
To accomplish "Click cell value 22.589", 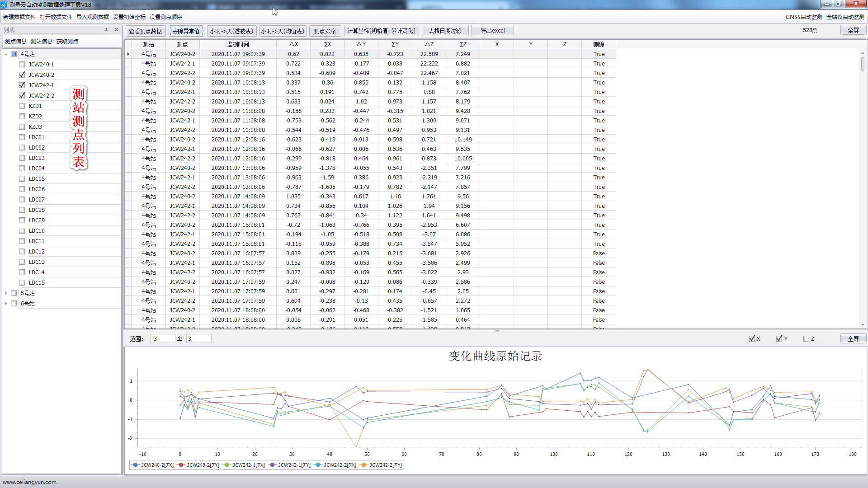I will pos(429,54).
